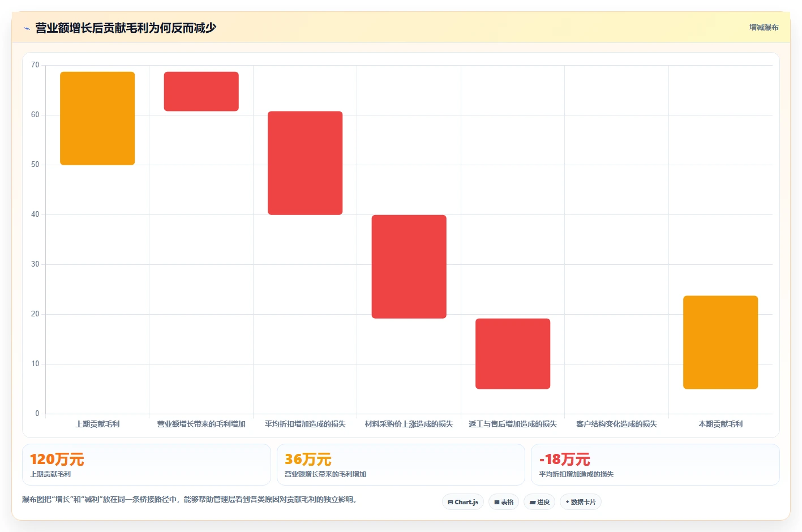Image resolution: width=802 pixels, height=532 pixels.
Task: Click the 上期贡献毛利 x-axis label
Action: pyautogui.click(x=97, y=424)
